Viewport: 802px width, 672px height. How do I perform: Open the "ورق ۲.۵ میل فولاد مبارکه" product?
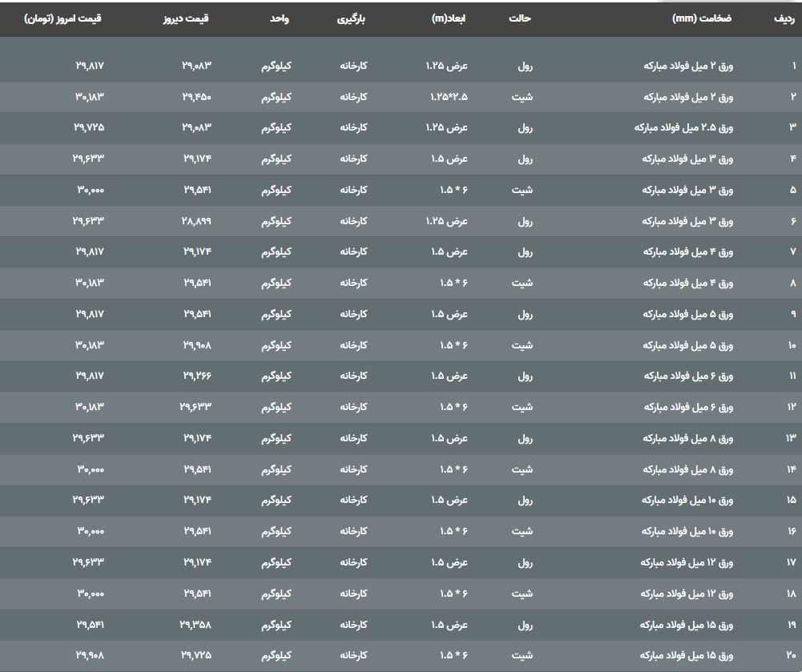point(683,127)
